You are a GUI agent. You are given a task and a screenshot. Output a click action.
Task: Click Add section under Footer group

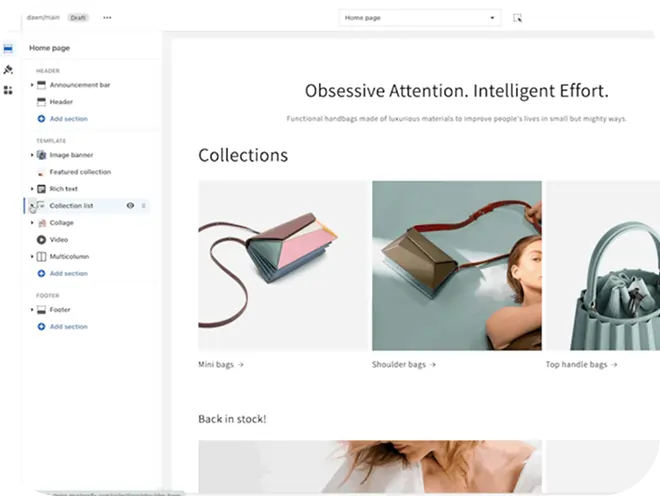click(x=68, y=327)
